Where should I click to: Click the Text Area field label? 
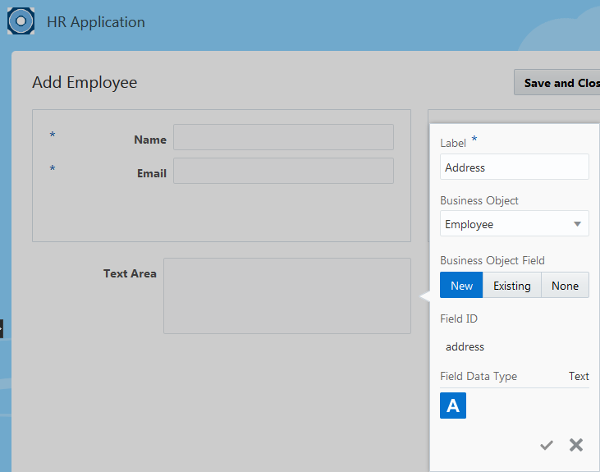pyautogui.click(x=130, y=273)
